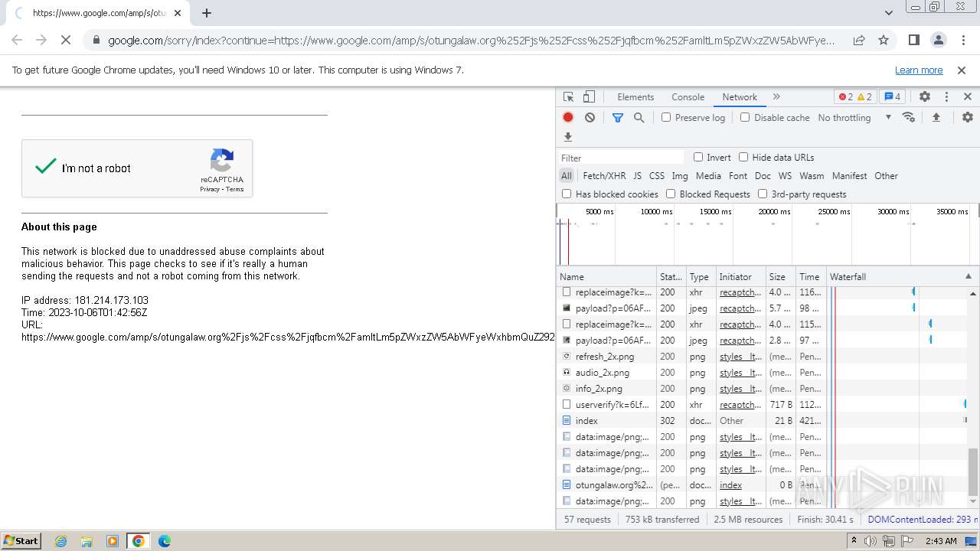Toggle the device toolbar icon
This screenshot has width=980, height=551.
(x=589, y=97)
